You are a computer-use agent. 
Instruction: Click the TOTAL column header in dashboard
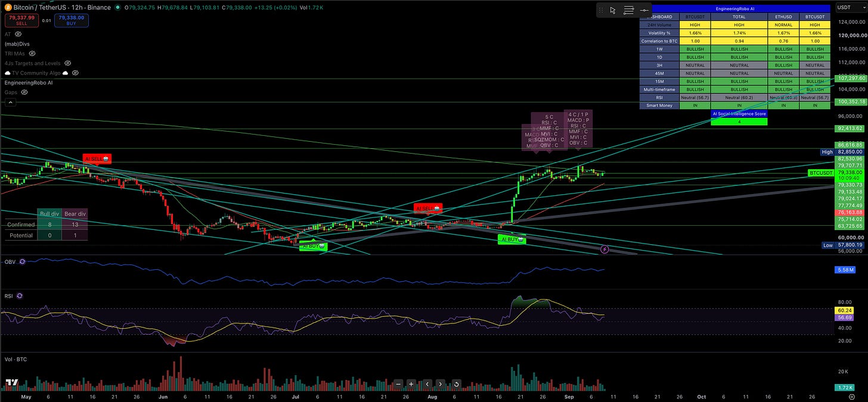(739, 17)
